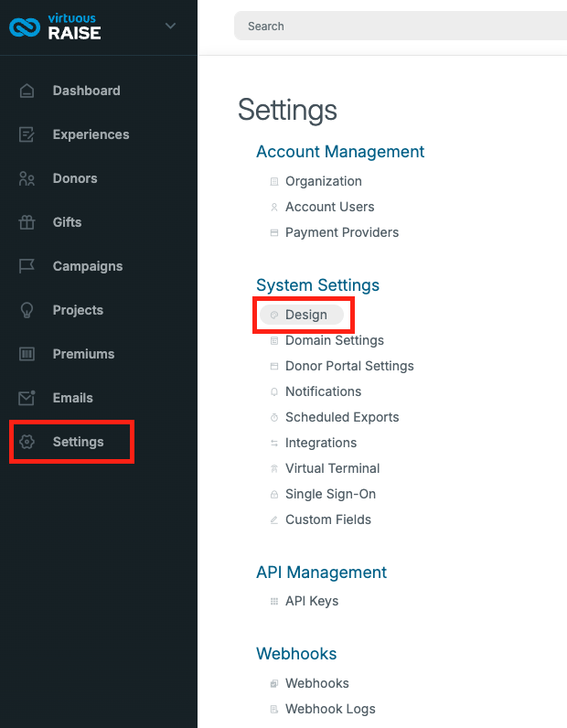567x728 pixels.
Task: Click the API Keys grid icon
Action: [x=274, y=601]
